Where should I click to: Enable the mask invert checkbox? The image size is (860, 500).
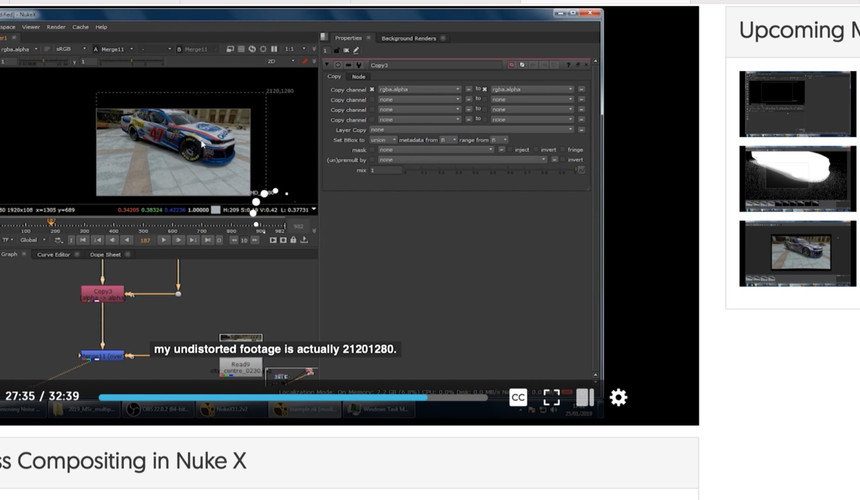point(536,150)
